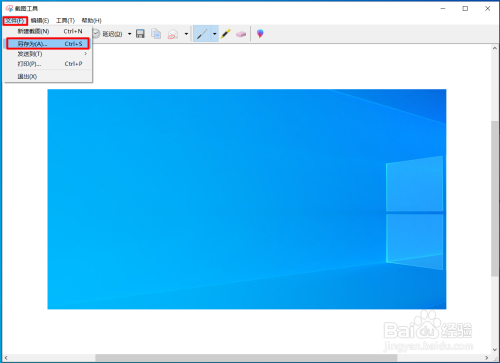Click vertical scrollbar up arrow

(x=495, y=48)
